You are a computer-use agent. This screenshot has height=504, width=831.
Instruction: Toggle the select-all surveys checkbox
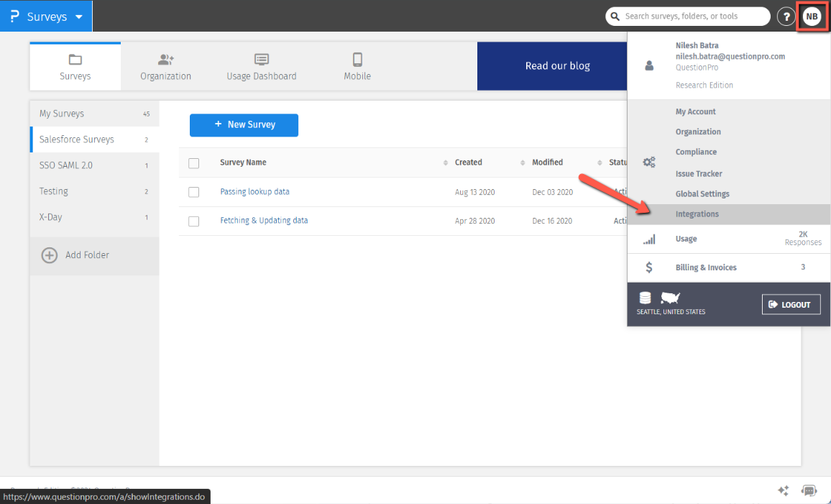click(x=194, y=163)
